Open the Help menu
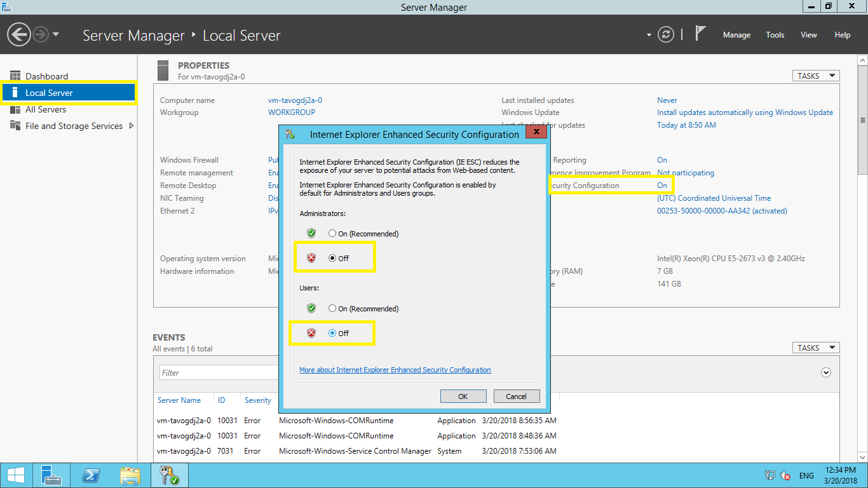 pos(843,35)
